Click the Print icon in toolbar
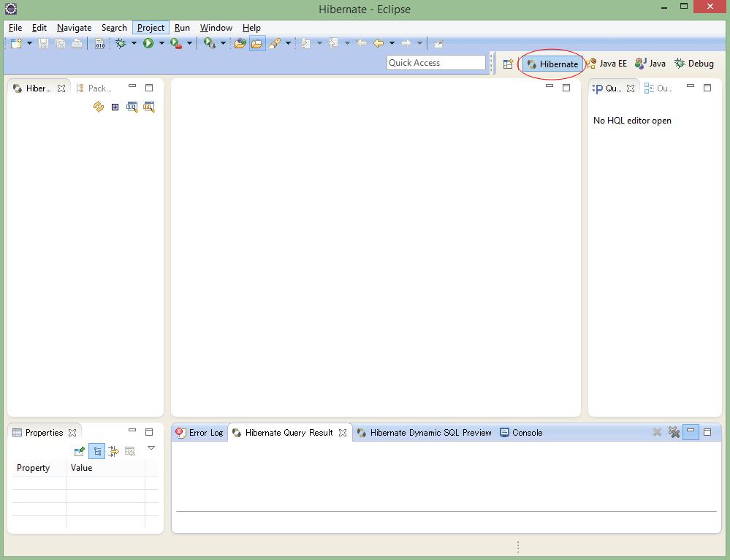Viewport: 730px width, 560px height. (77, 43)
